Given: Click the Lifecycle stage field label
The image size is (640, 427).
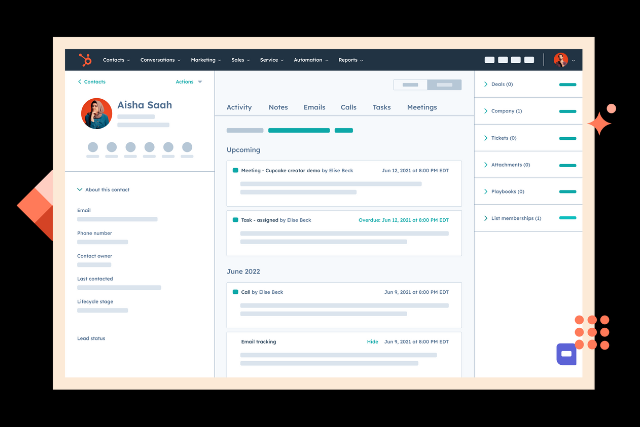Looking at the screenshot, I should 95,302.
